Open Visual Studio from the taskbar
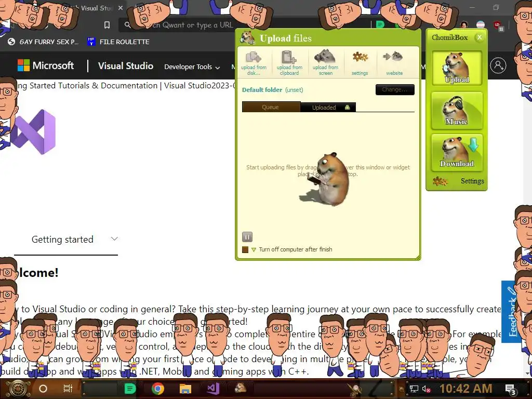 [213, 389]
